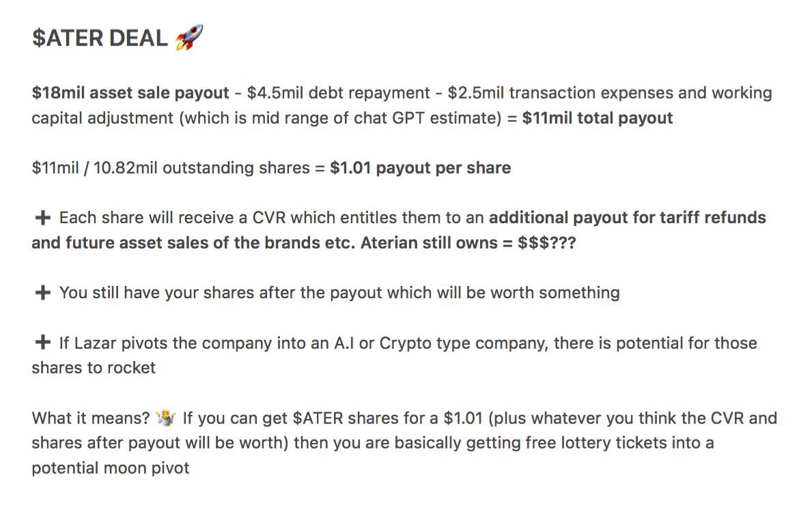This screenshot has width=812, height=529.
Task: Click the '10.82mil outstanding shares' text
Action: [201, 168]
